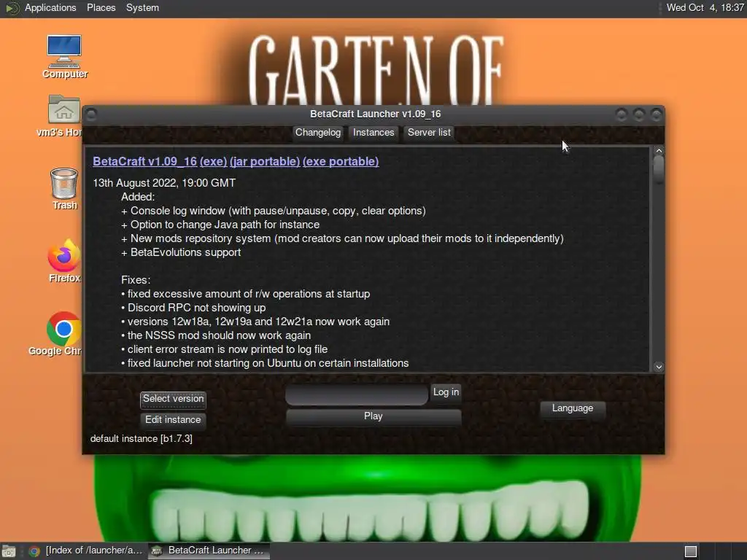Click the changelog scrollbar thumb
Viewport: 747px width, 560px height.
(659, 169)
